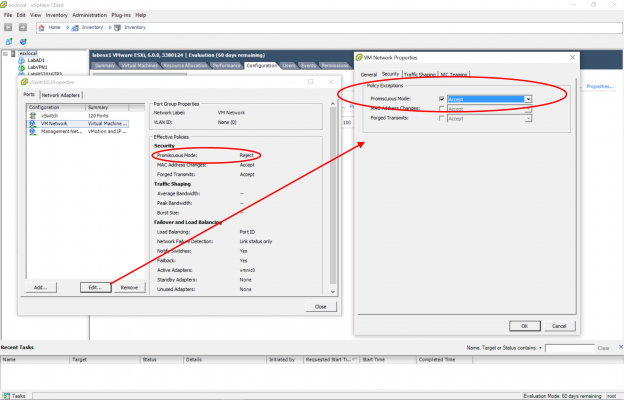Viewport: 624px width, 400px height.
Task: Click OK in VM Network Properties
Action: click(x=525, y=326)
